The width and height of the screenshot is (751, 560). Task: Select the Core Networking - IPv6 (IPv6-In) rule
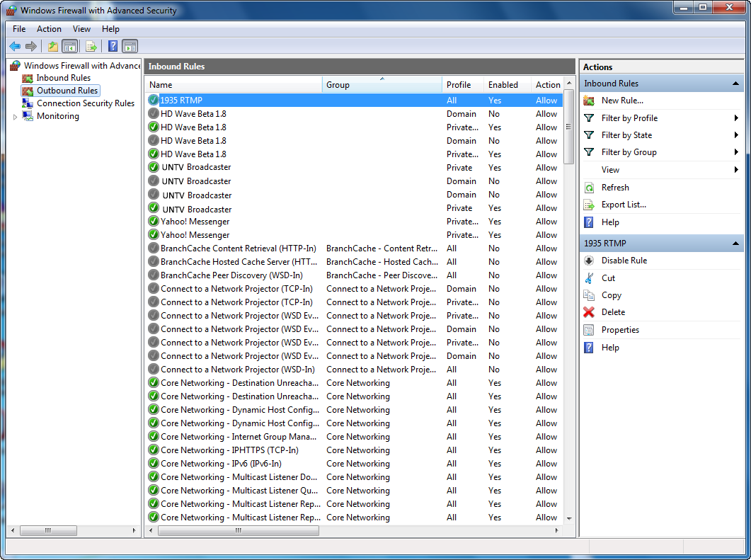[x=354, y=464]
